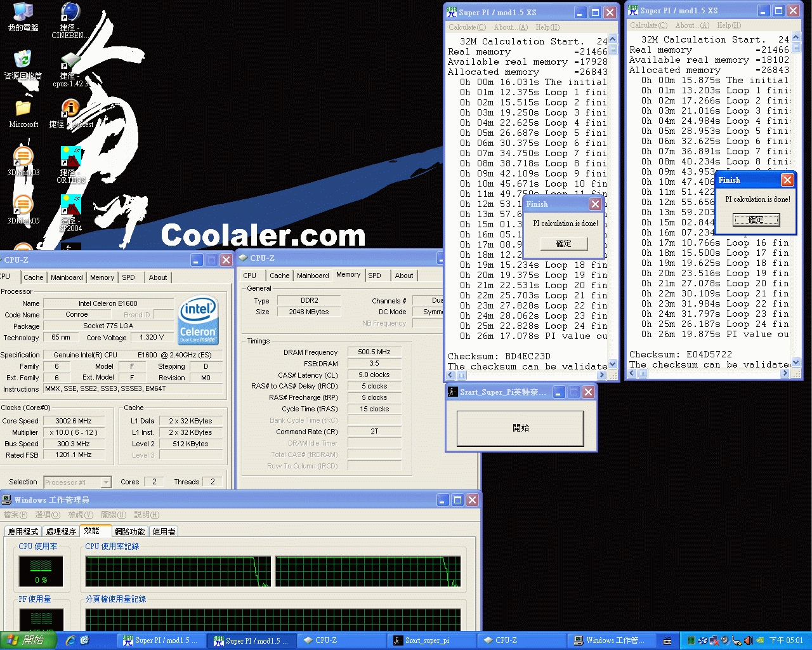Image resolution: width=812 pixels, height=650 pixels.
Task: Click right Super PI horizontal scrollbar left arrow
Action: [631, 373]
